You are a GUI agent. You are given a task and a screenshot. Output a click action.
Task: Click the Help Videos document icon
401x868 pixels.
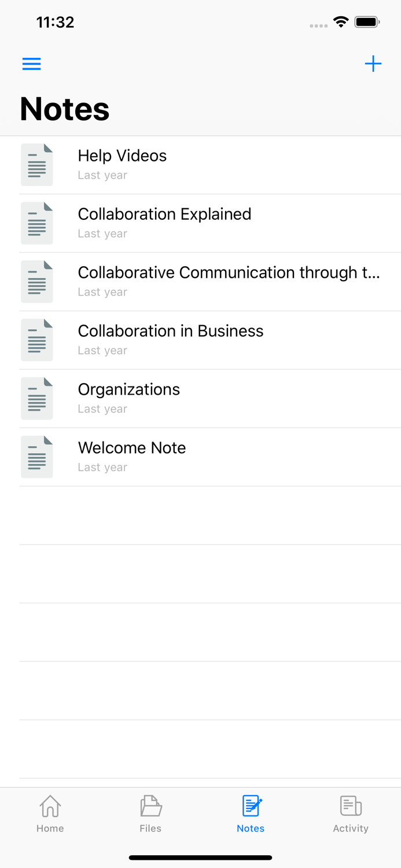[37, 165]
